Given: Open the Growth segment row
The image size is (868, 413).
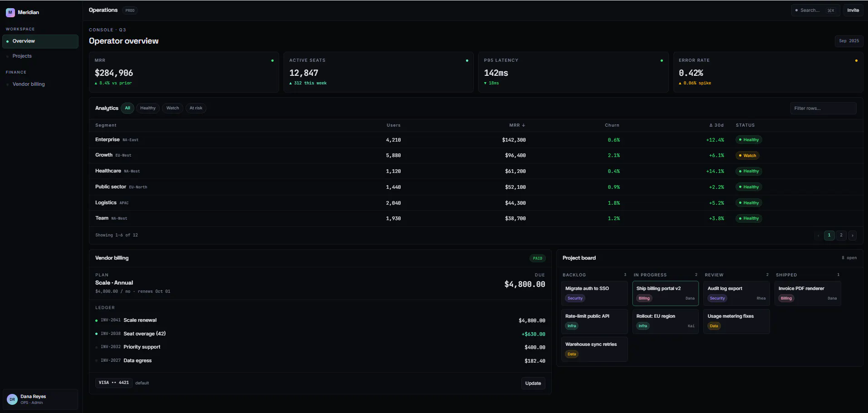Looking at the screenshot, I should (476, 156).
